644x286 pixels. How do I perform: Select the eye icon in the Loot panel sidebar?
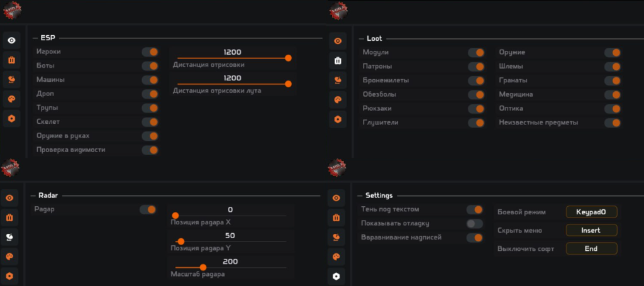(x=338, y=41)
